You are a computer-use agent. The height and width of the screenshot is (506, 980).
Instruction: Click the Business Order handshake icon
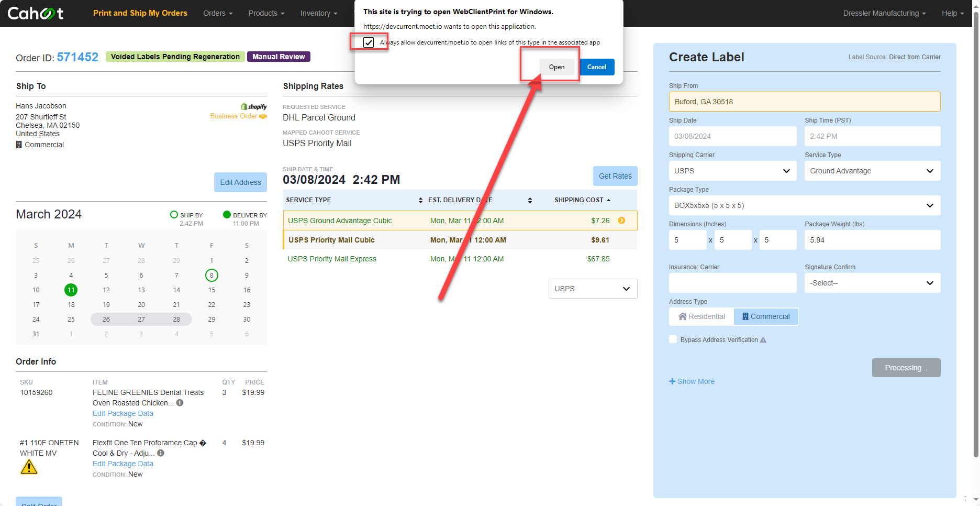[263, 116]
